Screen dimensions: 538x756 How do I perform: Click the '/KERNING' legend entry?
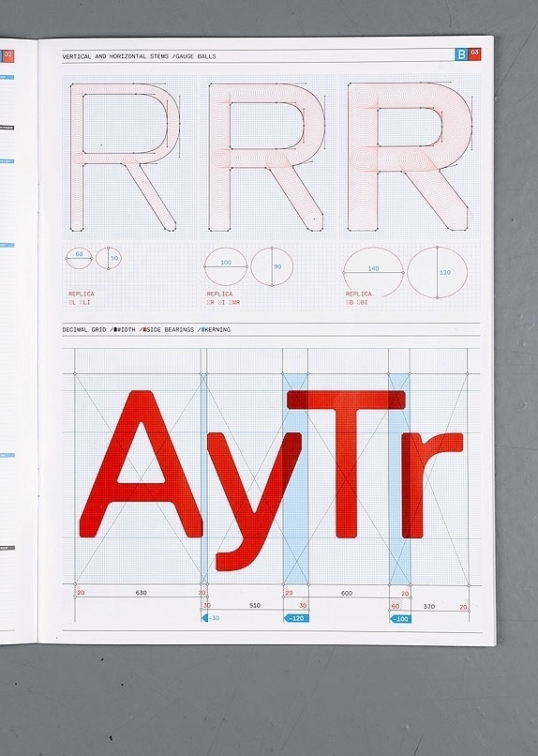(x=215, y=330)
